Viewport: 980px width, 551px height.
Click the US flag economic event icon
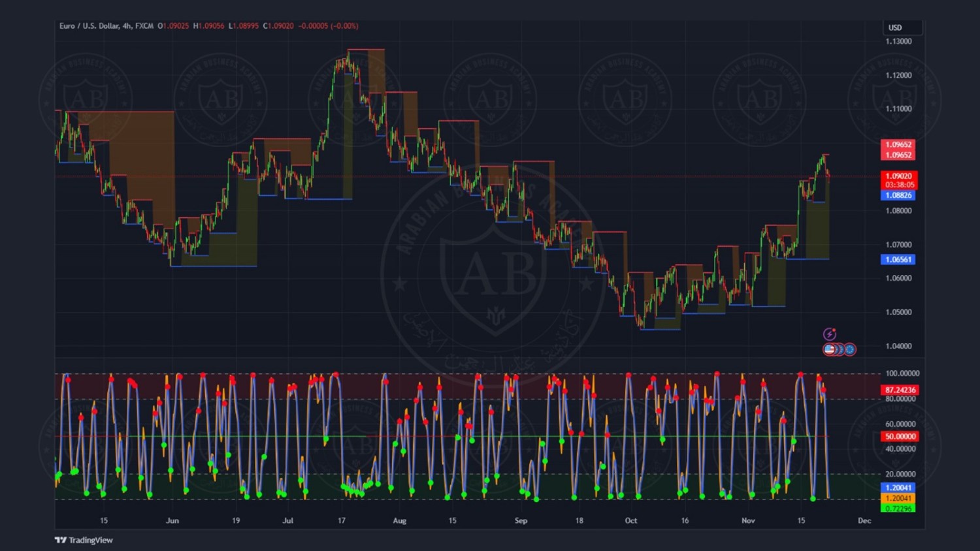click(829, 349)
